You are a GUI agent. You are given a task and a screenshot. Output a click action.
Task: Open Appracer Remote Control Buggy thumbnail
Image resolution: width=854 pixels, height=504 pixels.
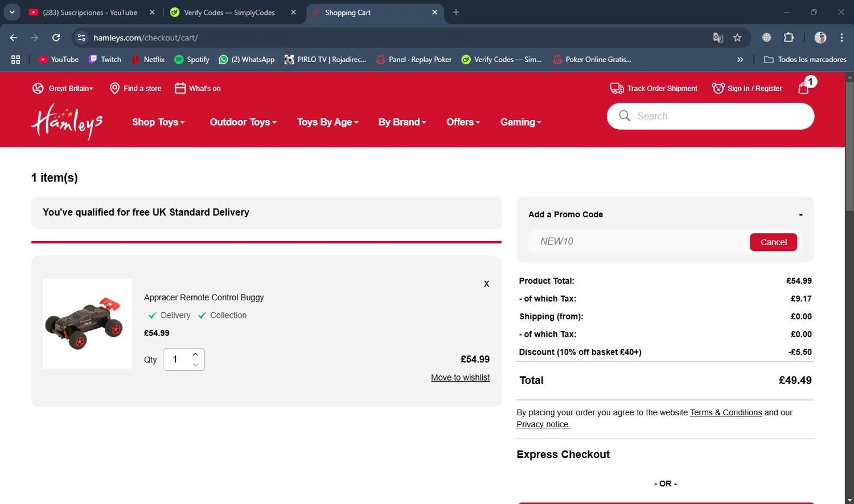click(x=87, y=324)
